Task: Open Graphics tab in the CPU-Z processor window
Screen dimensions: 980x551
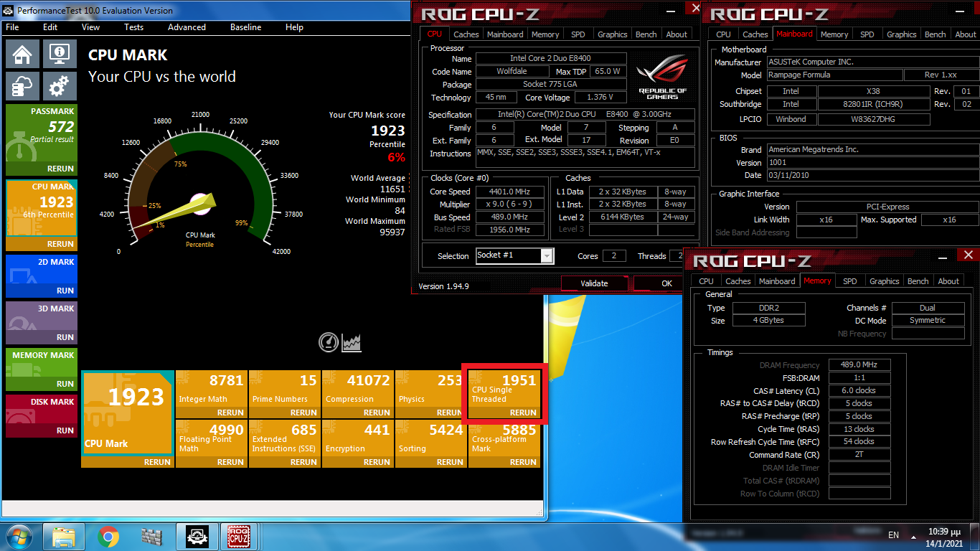Action: [x=613, y=34]
